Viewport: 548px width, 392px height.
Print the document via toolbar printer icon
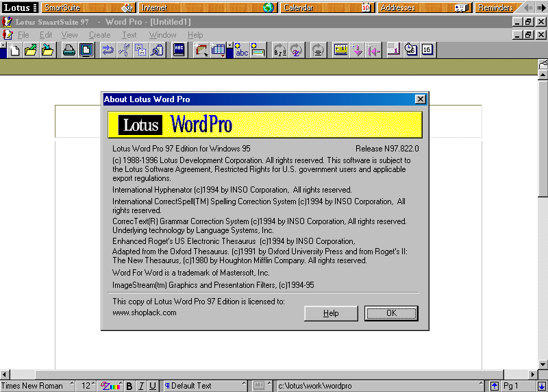(69, 50)
